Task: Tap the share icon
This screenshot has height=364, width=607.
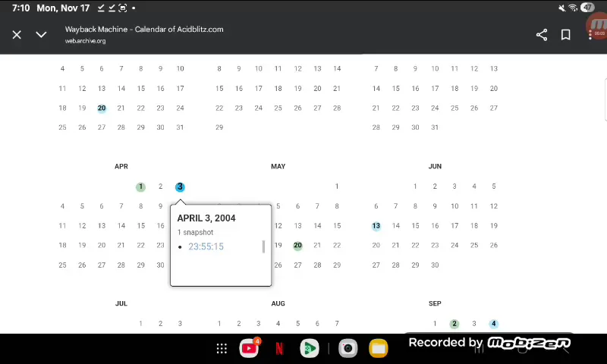Action: pos(542,35)
